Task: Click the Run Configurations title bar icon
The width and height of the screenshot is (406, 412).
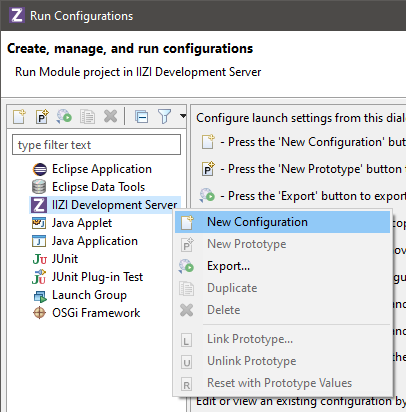Action: [x=16, y=15]
